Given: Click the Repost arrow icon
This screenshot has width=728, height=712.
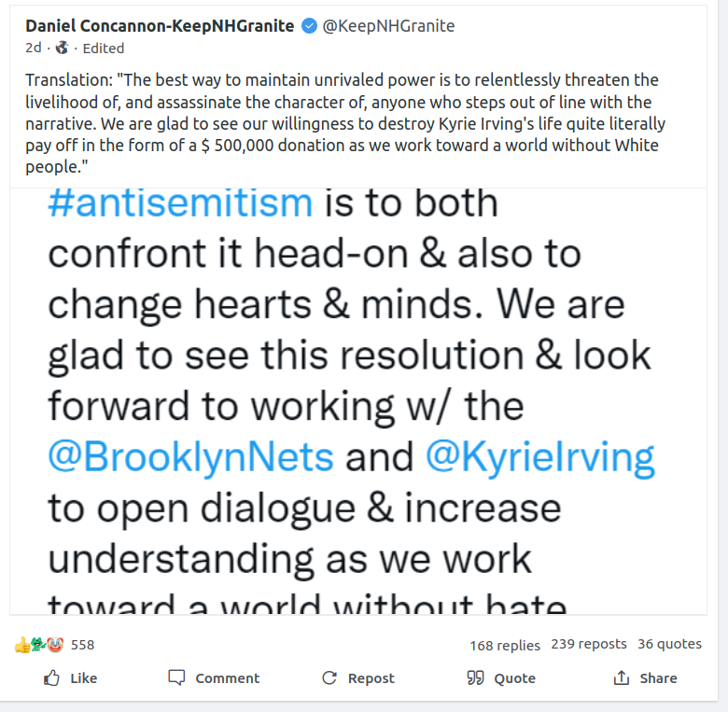Looking at the screenshot, I should [x=329, y=678].
